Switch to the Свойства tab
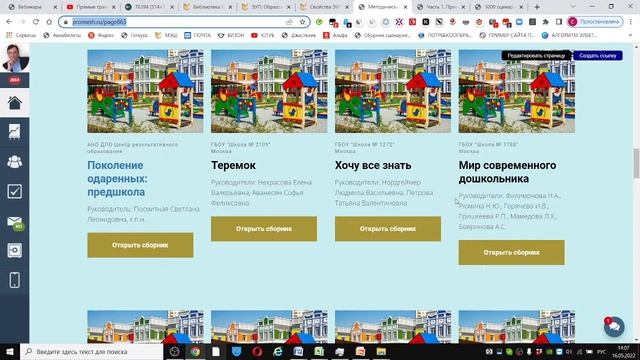The height and width of the screenshot is (360, 640). [x=325, y=7]
